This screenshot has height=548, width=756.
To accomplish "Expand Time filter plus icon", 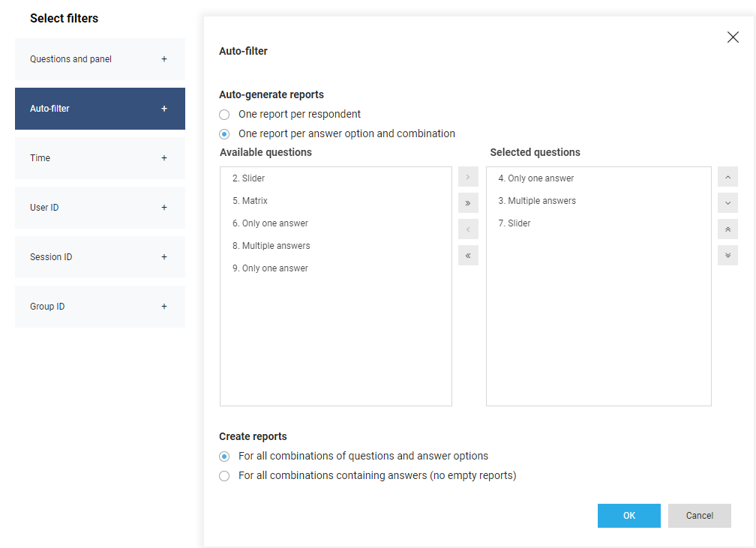I will [x=164, y=158].
